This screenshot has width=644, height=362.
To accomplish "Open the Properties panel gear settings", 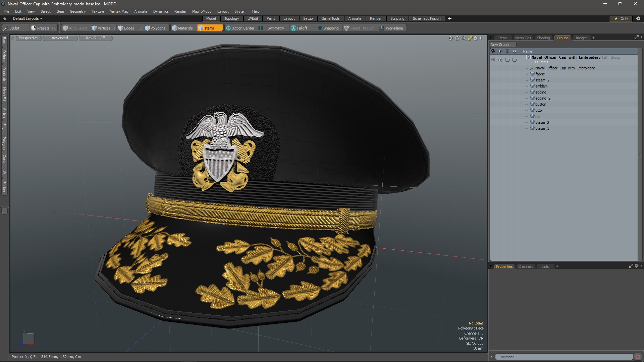I will pyautogui.click(x=637, y=266).
